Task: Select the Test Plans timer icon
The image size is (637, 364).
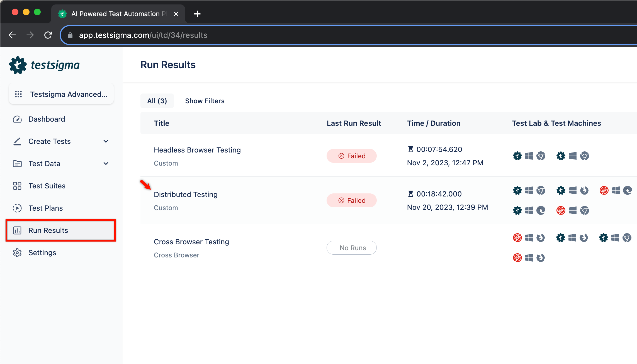Action: 17,208
